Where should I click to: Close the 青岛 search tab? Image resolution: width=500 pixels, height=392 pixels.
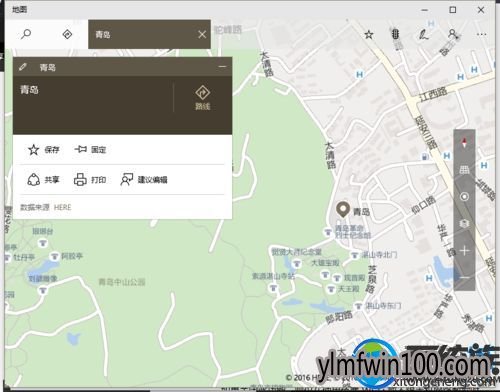tap(202, 34)
